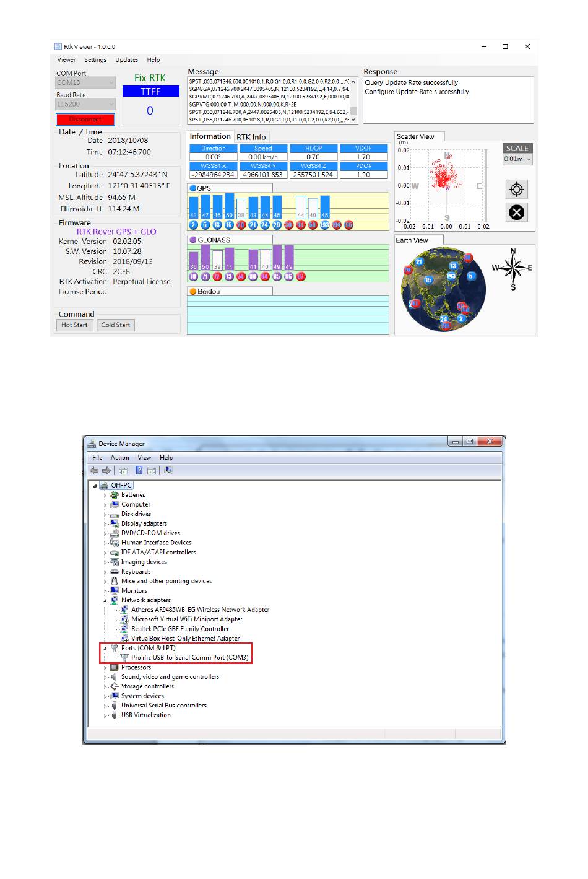Switch to the RTK Info. tab
This screenshot has height=879, width=588.
[x=252, y=137]
